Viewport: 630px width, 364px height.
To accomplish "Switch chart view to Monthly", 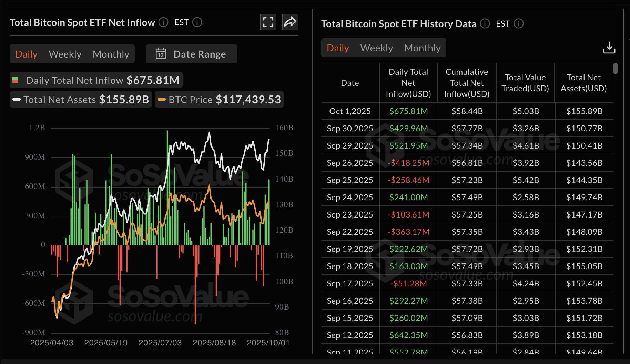I will tap(111, 54).
